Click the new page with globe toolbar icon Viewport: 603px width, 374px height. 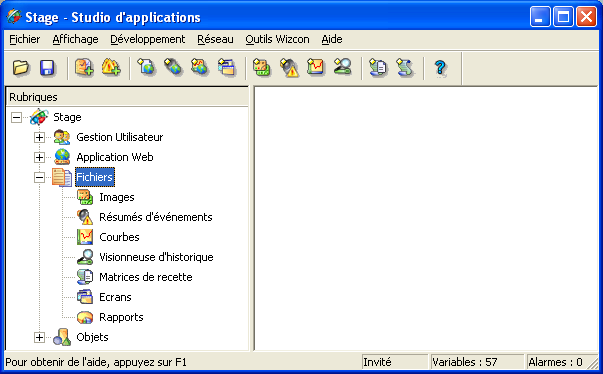click(147, 67)
